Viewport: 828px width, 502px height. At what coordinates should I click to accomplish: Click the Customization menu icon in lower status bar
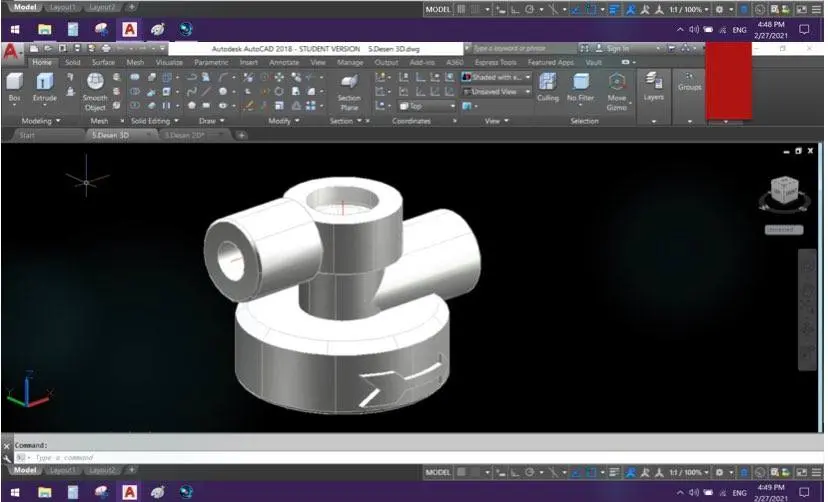[x=816, y=472]
